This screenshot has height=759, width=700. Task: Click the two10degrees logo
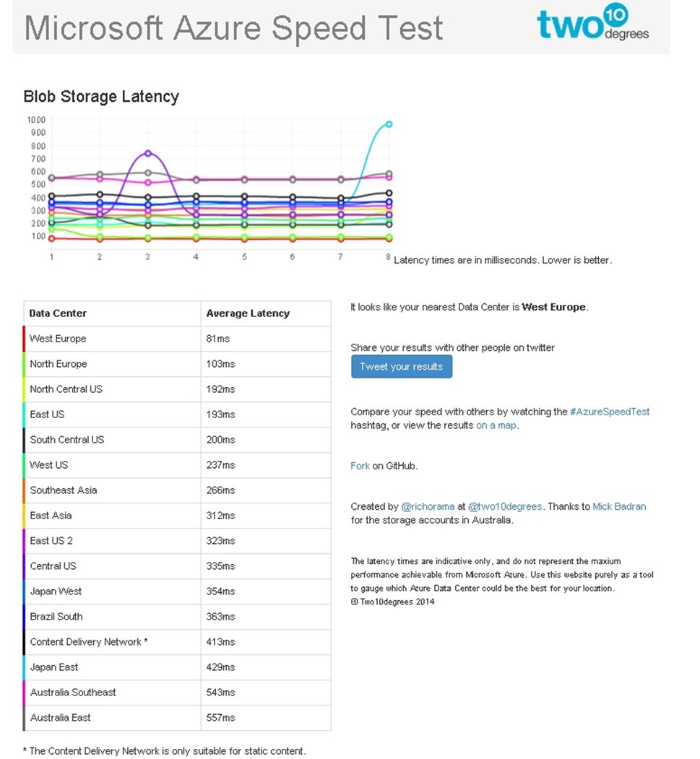[592, 24]
